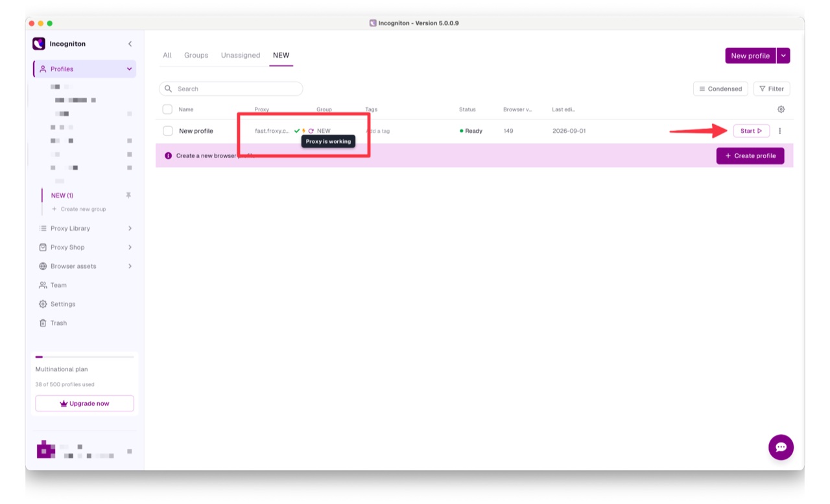Toggle the Condensed view
The width and height of the screenshot is (830, 504).
tap(720, 89)
